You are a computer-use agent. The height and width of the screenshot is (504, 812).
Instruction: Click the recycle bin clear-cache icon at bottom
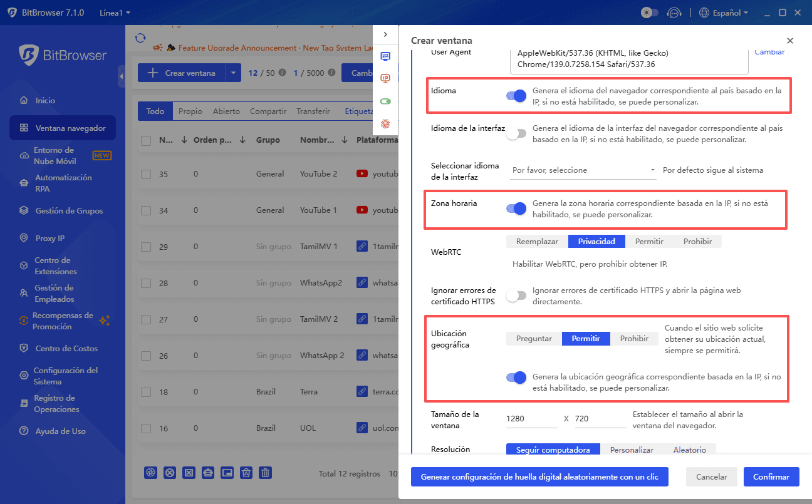point(247,473)
